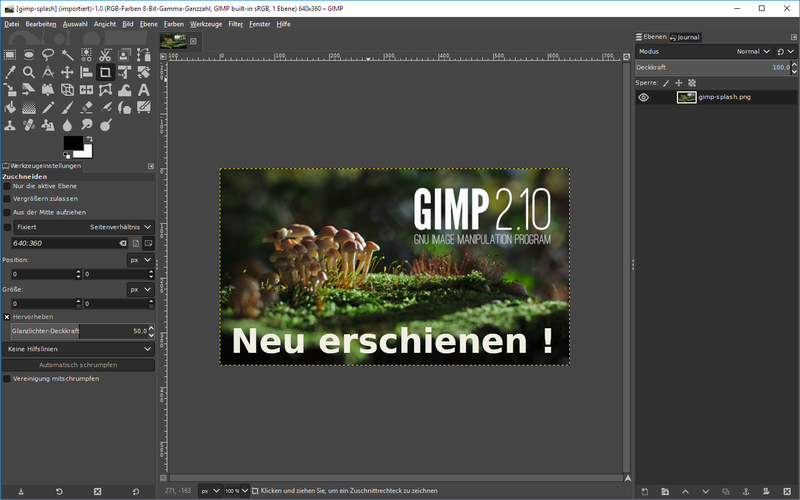Screen dimensions: 800x500
Task: Open the Filter menu
Action: pos(236,24)
